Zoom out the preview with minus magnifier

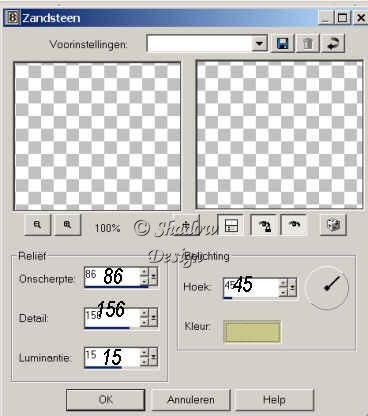[x=37, y=225]
